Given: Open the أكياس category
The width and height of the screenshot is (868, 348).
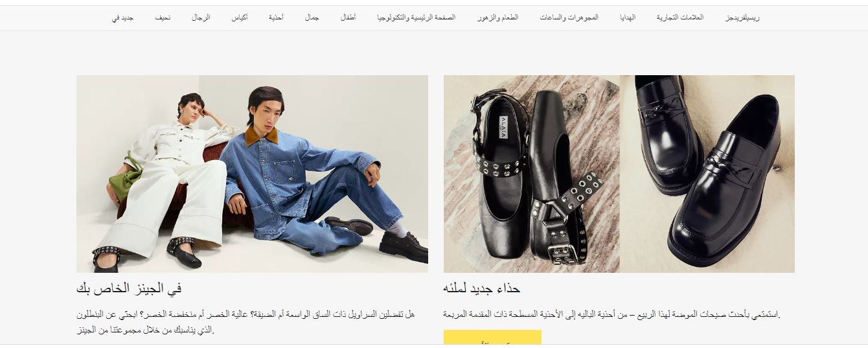Looking at the screenshot, I should click(240, 17).
